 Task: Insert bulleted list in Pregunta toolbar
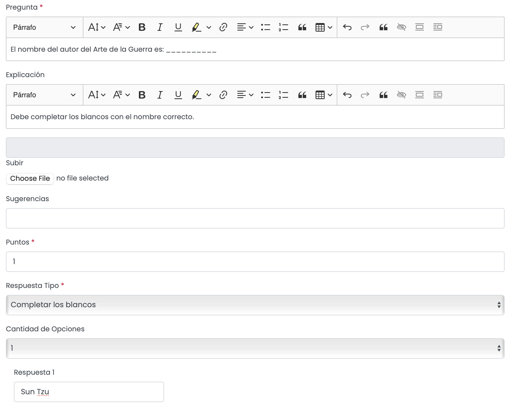265,27
